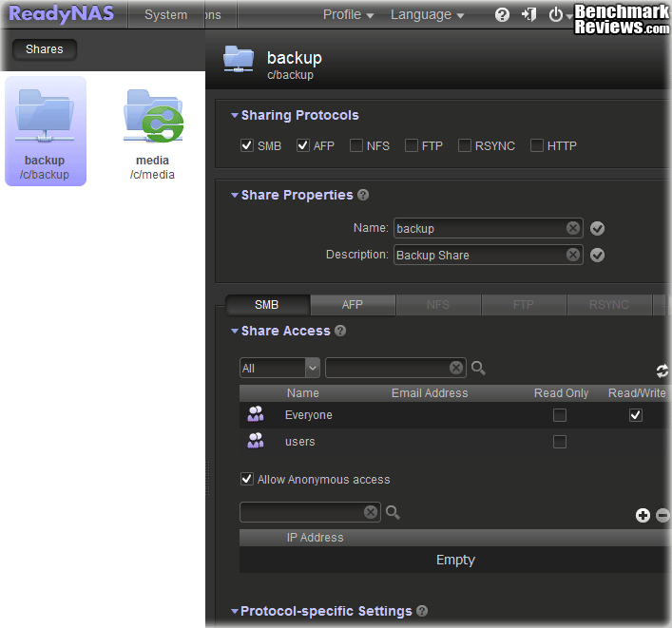This screenshot has width=672, height=628.
Task: Enable the HTTP protocol checkbox
Action: [x=537, y=145]
